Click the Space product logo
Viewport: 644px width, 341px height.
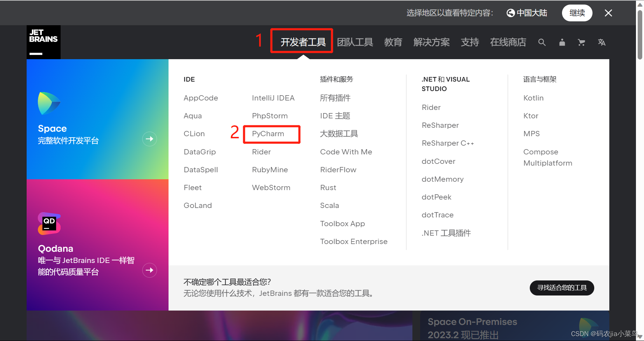point(49,103)
